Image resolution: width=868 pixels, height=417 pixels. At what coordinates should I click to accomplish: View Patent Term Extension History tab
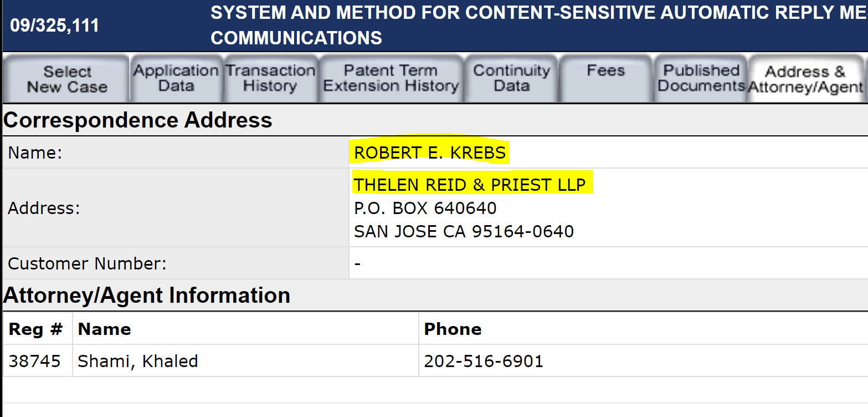(391, 79)
